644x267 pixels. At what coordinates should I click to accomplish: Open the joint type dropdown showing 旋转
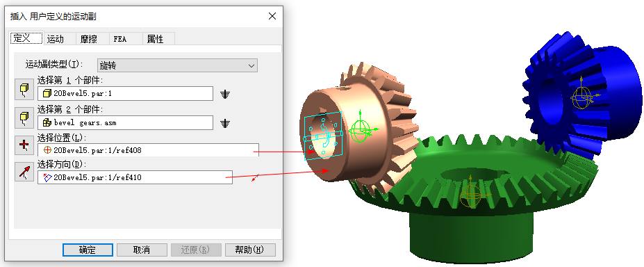point(177,66)
